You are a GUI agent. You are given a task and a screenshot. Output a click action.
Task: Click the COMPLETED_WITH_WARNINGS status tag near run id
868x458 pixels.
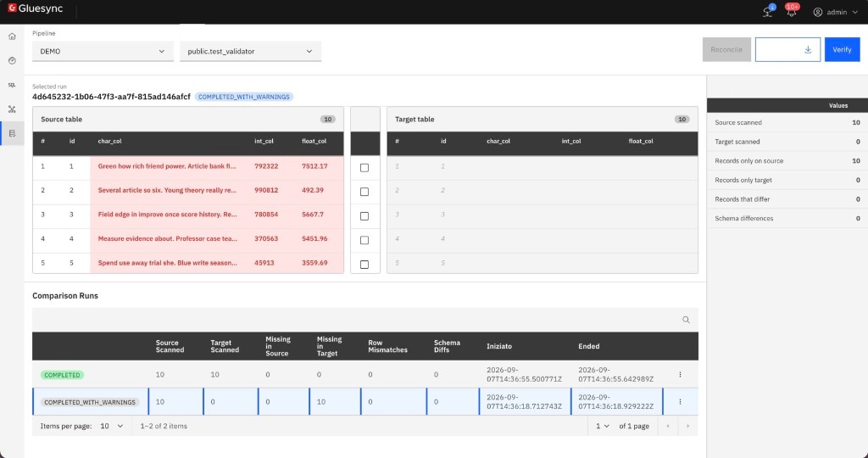(x=244, y=97)
